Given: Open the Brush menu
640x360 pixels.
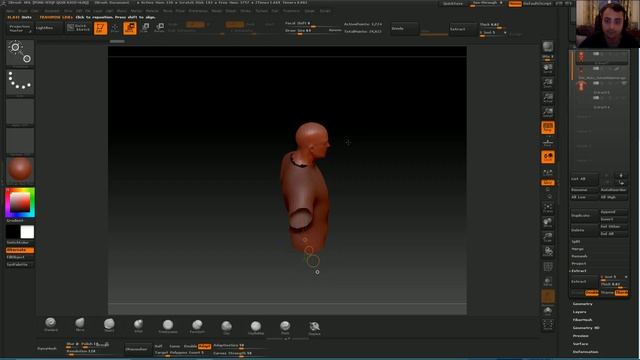Looking at the screenshot, I should tap(23, 11).
